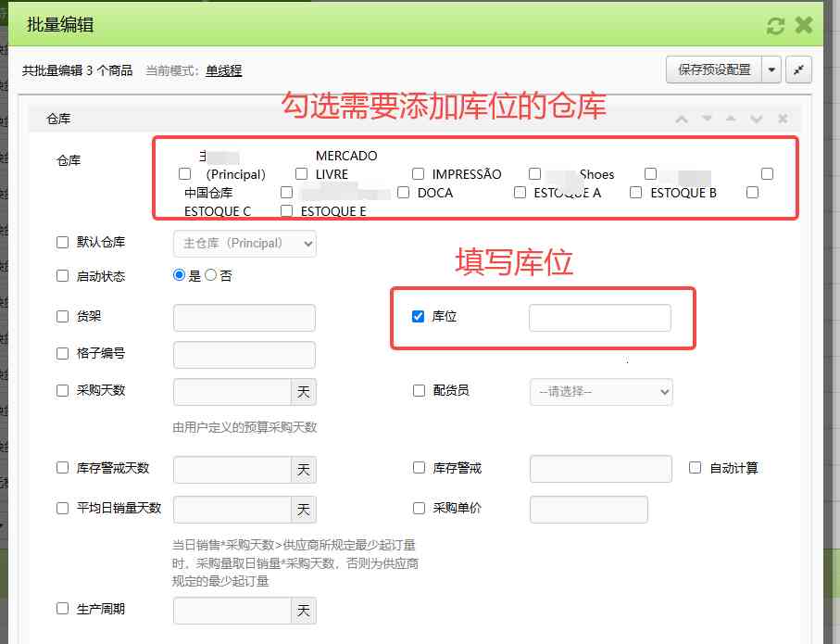Click the dropdown arrow next to 保存预设配置

[x=771, y=69]
